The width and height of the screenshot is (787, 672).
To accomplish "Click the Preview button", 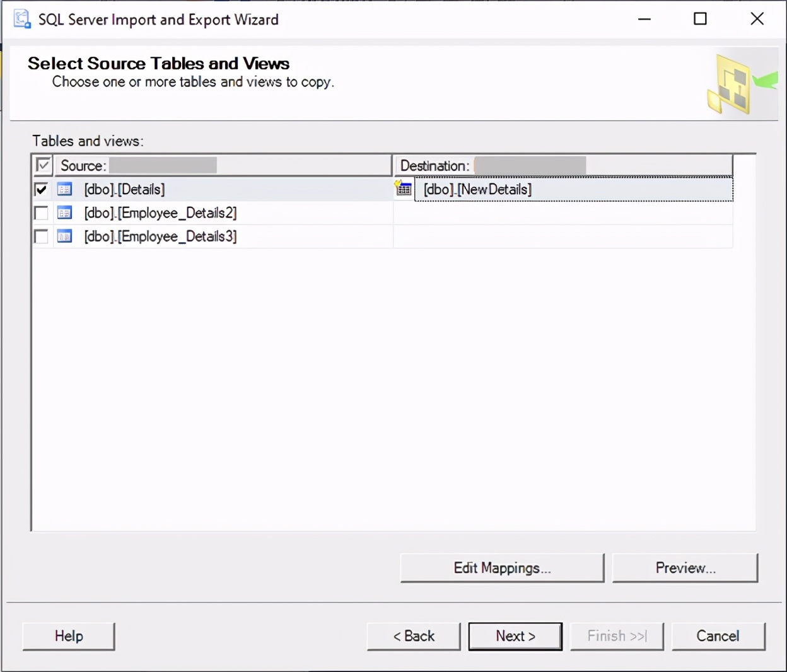I will pos(685,568).
